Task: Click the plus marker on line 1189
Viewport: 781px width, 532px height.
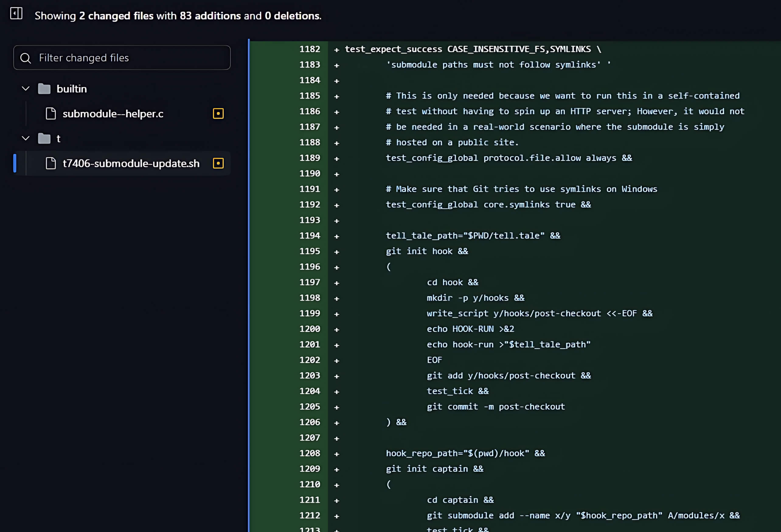Action: point(336,158)
